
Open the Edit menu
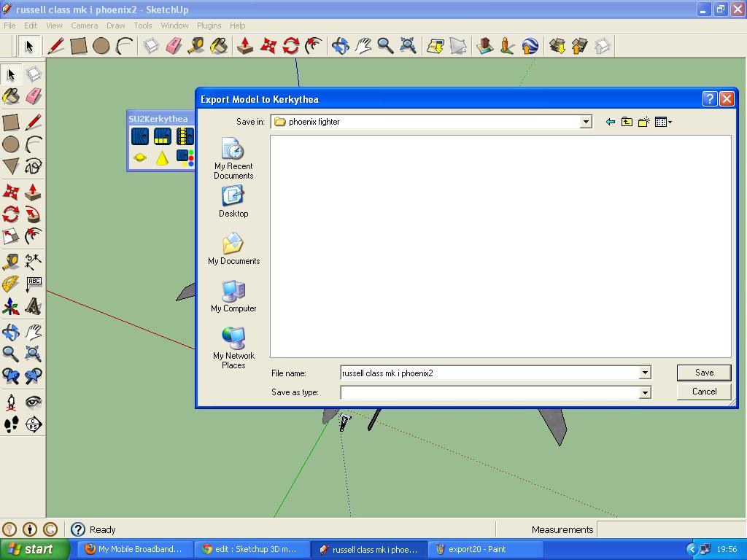[x=31, y=26]
